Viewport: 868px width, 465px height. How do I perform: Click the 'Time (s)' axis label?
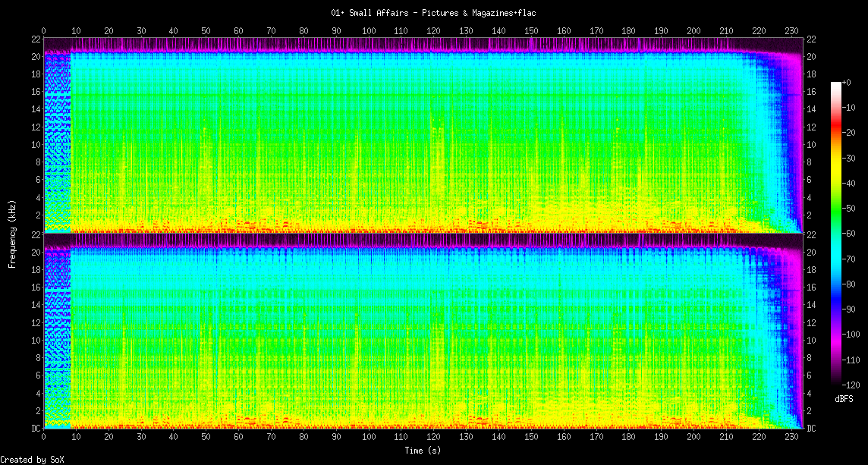[422, 450]
